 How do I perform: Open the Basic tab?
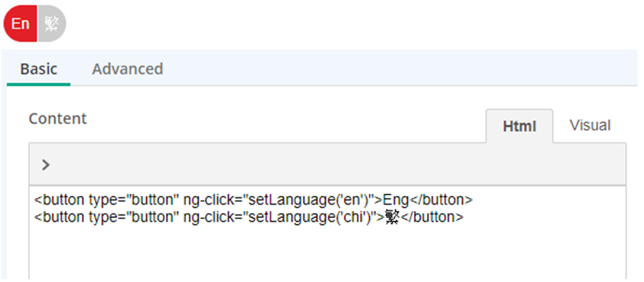[39, 69]
